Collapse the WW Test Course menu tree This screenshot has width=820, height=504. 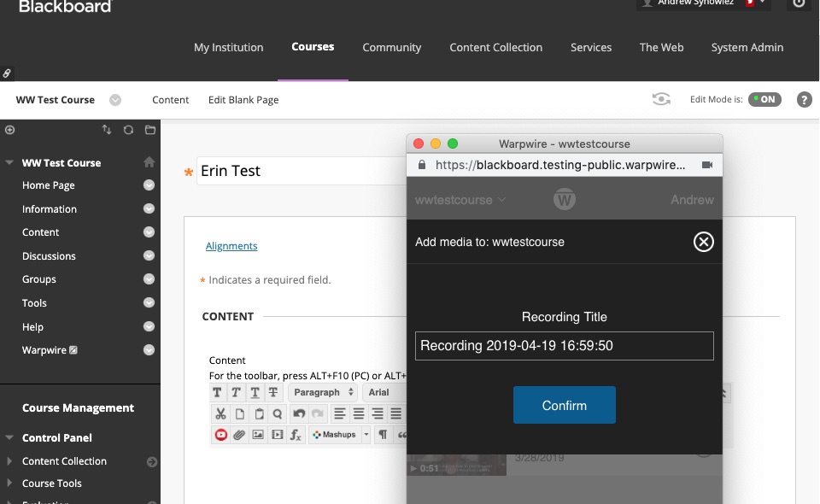pos(9,162)
